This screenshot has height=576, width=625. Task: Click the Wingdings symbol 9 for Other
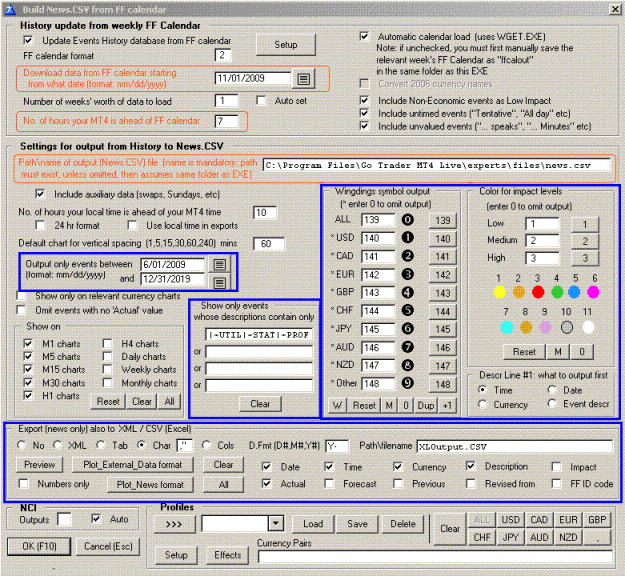pos(407,383)
